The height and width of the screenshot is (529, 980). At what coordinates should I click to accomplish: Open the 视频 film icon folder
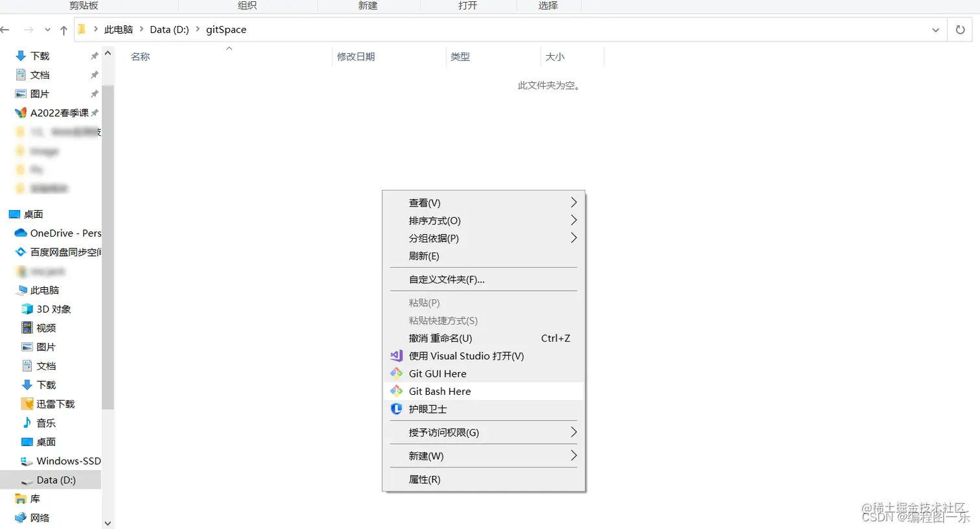coord(27,328)
